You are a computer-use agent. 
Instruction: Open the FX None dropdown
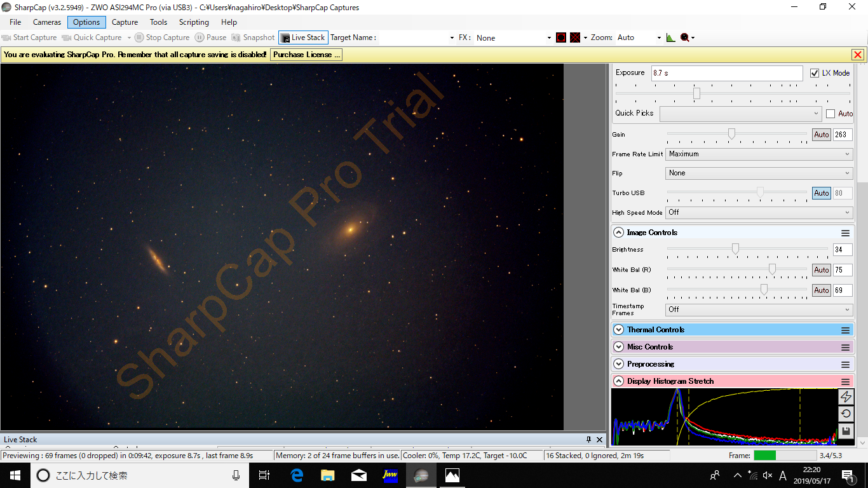click(513, 37)
